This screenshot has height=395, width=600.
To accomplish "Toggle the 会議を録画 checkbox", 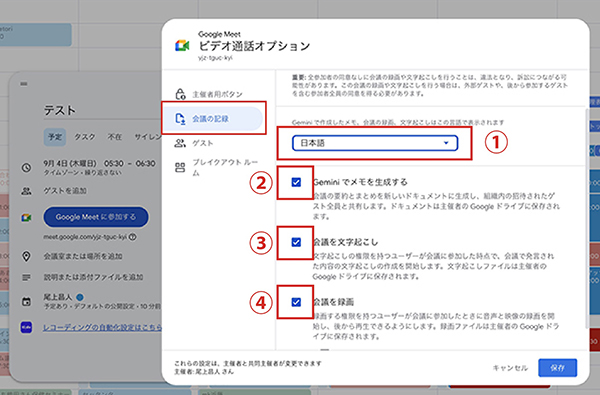I will click(x=296, y=302).
